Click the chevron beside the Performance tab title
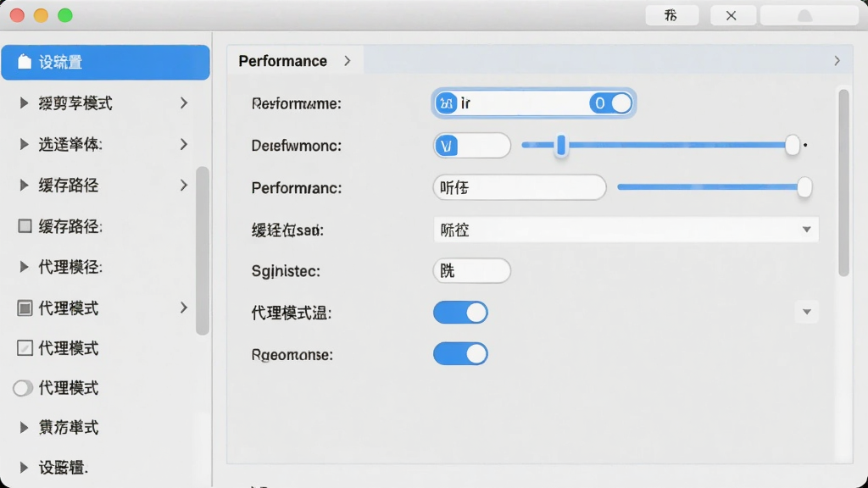 pyautogui.click(x=347, y=60)
